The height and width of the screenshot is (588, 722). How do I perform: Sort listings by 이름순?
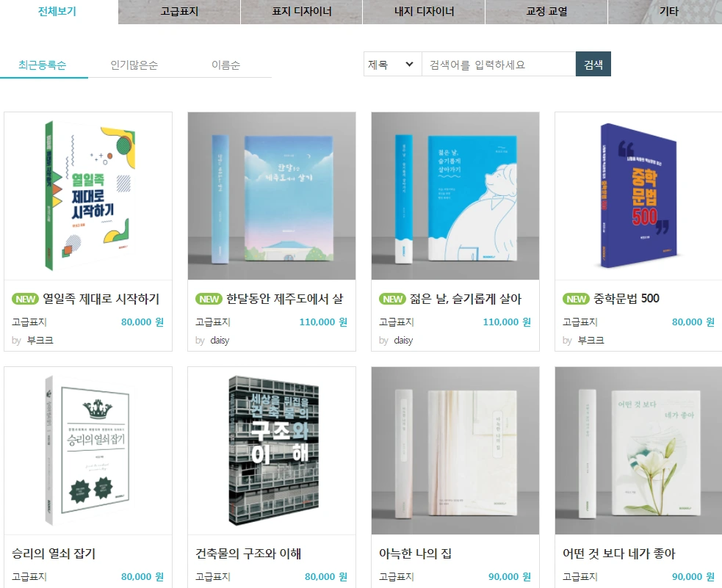(x=225, y=65)
